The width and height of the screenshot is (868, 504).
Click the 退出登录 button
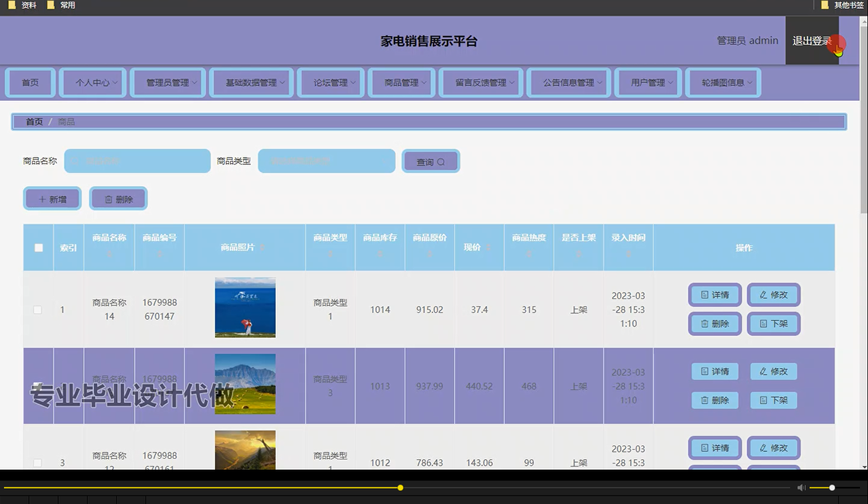point(812,40)
